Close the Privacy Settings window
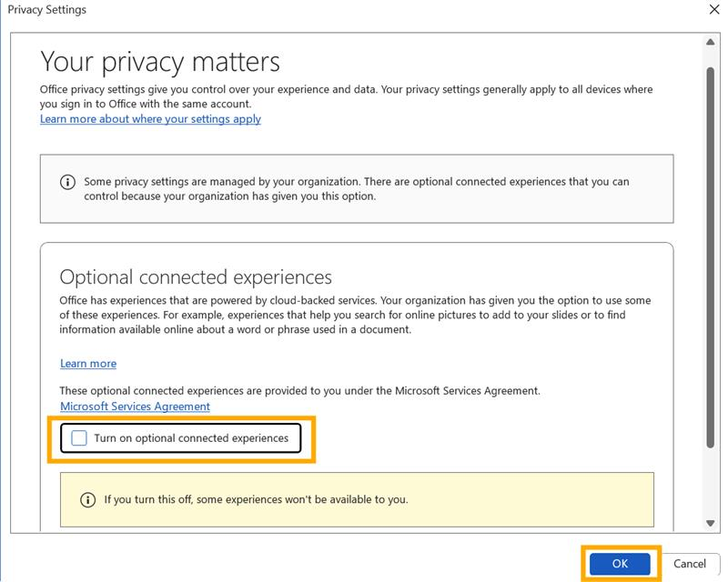728x582 pixels. pos(714,10)
